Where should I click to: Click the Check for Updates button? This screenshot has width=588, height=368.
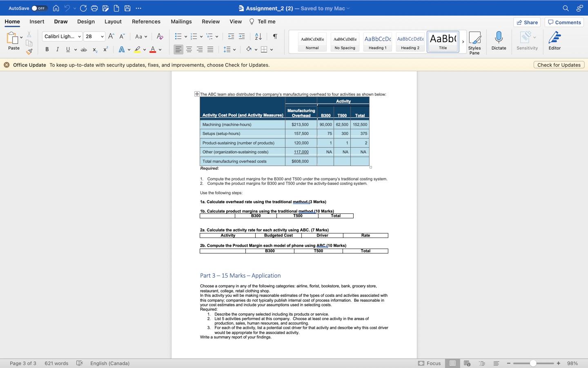(559, 65)
